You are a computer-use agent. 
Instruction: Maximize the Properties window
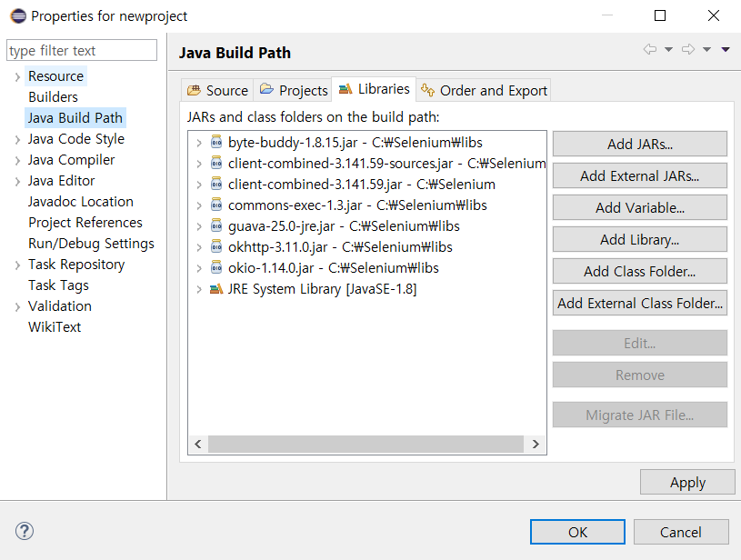click(x=660, y=15)
